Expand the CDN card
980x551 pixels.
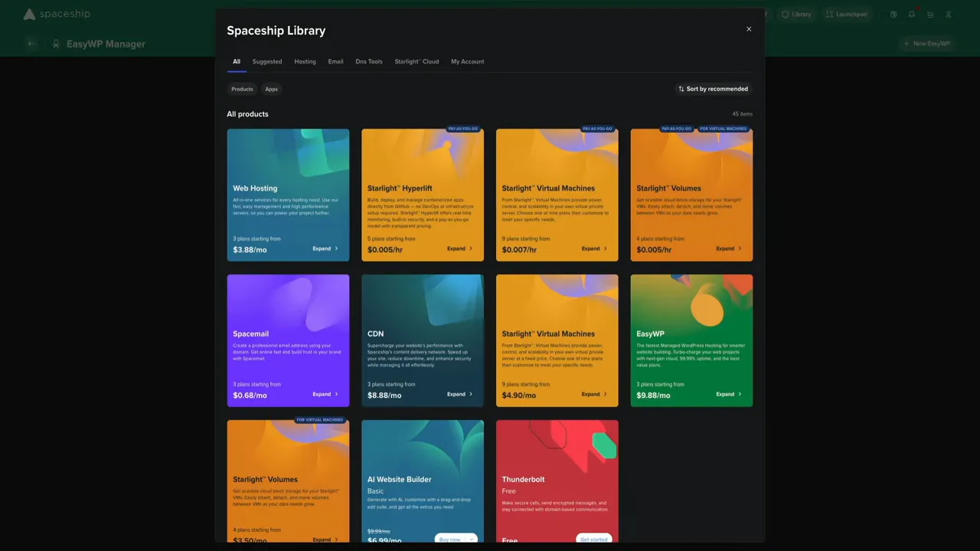(460, 394)
